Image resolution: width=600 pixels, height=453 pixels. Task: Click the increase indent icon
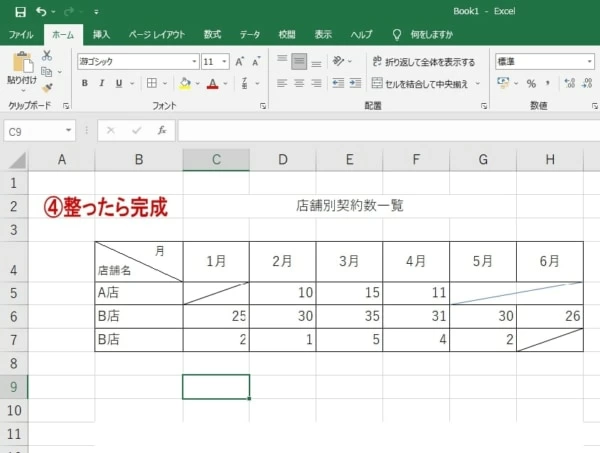pyautogui.click(x=355, y=83)
